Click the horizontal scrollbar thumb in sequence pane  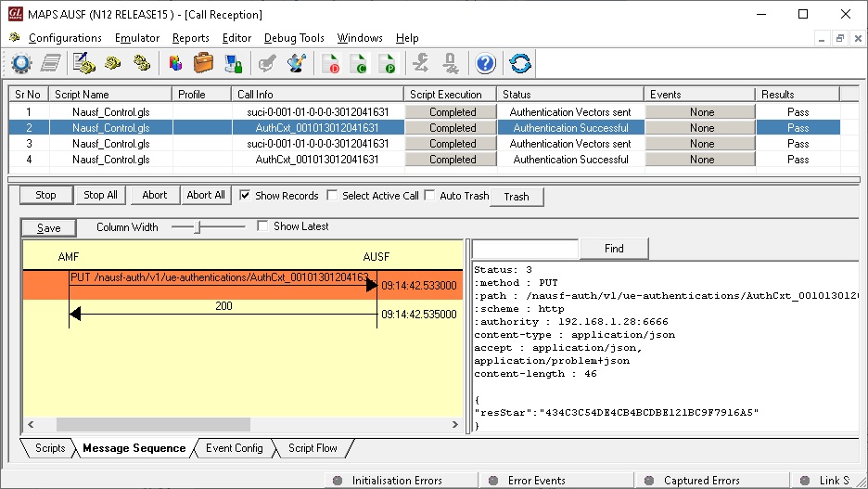click(x=153, y=424)
